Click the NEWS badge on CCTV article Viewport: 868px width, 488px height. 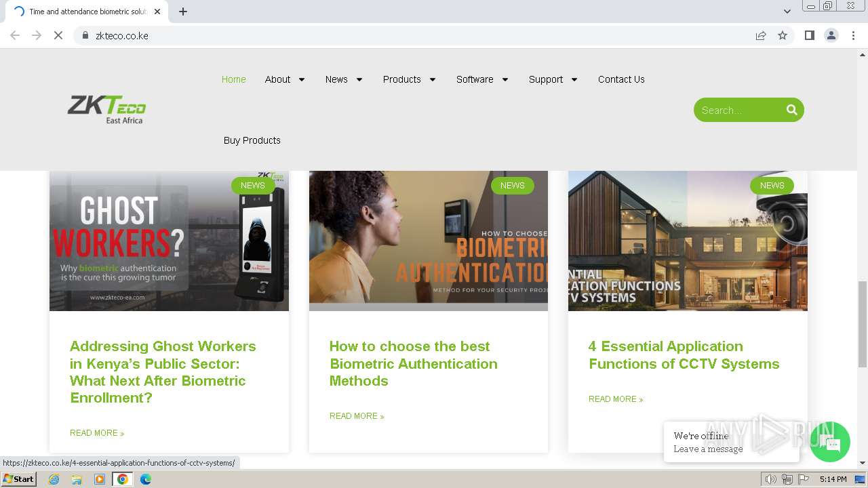[772, 185]
